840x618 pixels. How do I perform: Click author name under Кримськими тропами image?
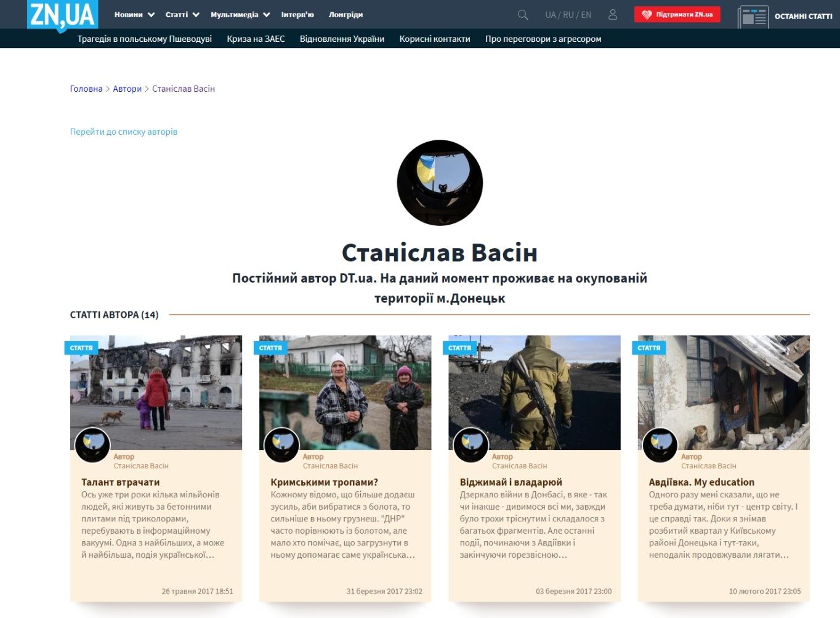330,466
